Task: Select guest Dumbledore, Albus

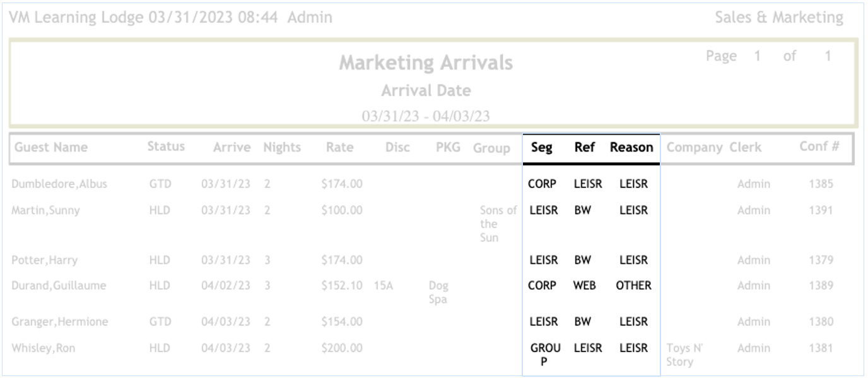Action: tap(59, 184)
